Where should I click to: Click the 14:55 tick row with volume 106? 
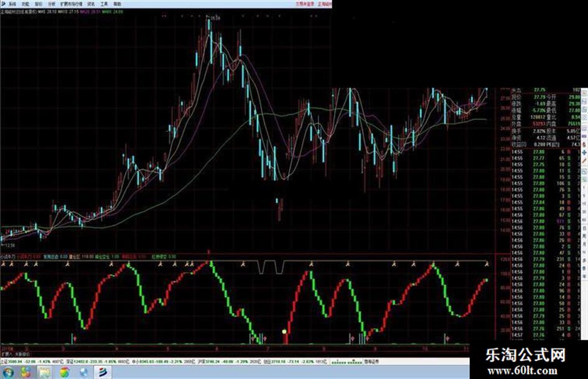[546, 184]
